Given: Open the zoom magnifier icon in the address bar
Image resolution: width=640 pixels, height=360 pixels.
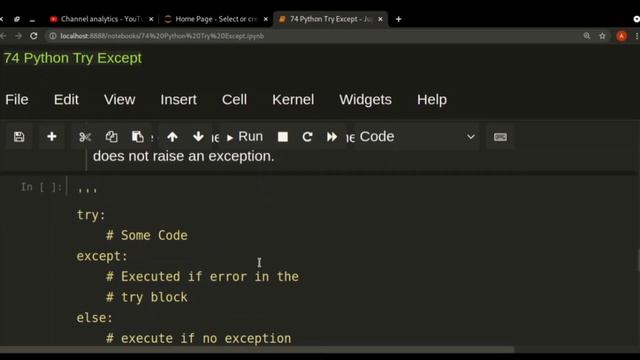Looking at the screenshot, I should pos(587,36).
